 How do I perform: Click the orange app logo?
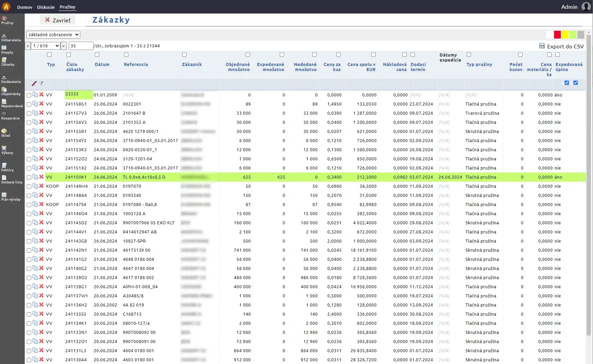click(6, 6)
